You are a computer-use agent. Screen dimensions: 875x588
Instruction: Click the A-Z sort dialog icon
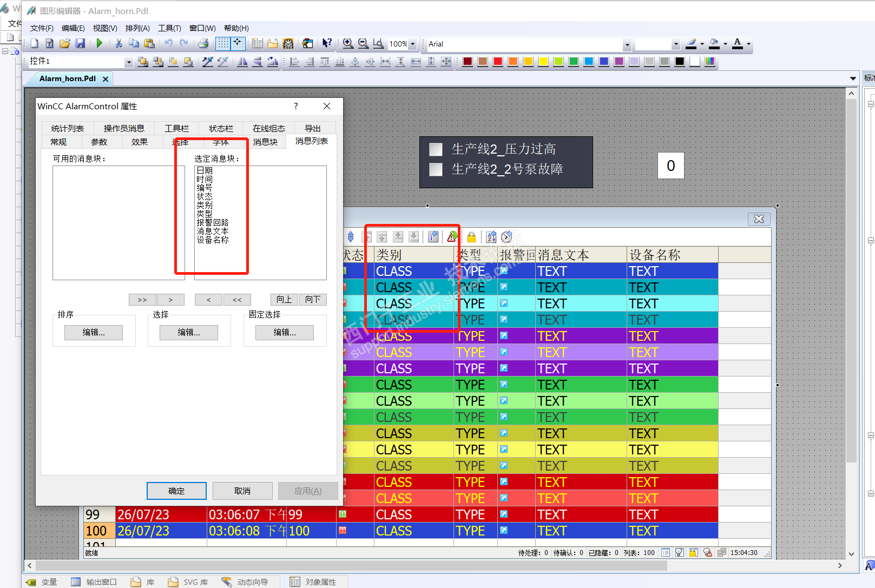(x=491, y=236)
